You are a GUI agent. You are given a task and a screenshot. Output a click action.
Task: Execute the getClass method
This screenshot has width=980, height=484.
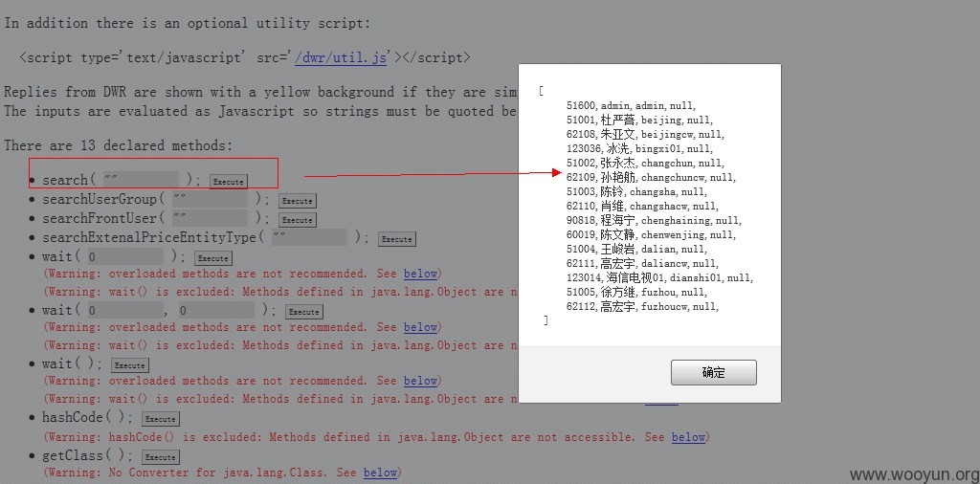tap(161, 457)
